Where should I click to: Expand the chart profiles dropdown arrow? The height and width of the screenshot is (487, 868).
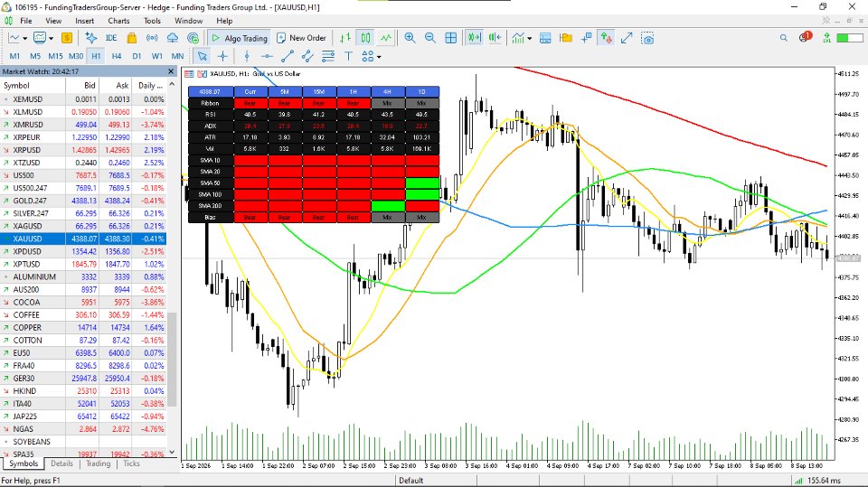click(x=51, y=39)
